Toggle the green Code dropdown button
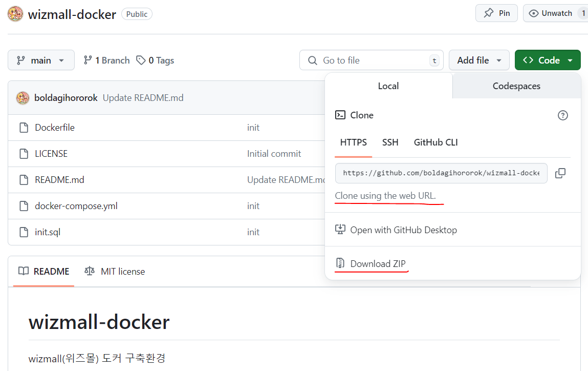 (x=548, y=60)
